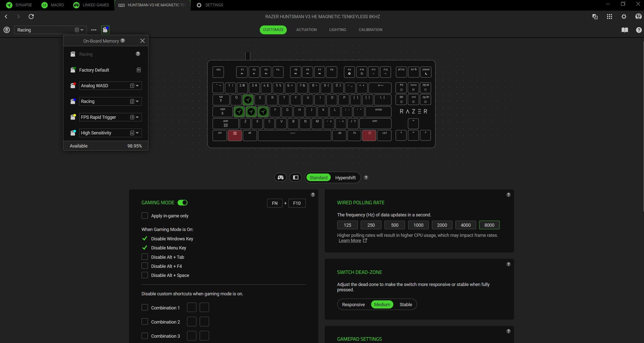Switch to Hypershift layer
The height and width of the screenshot is (343, 644).
[345, 178]
